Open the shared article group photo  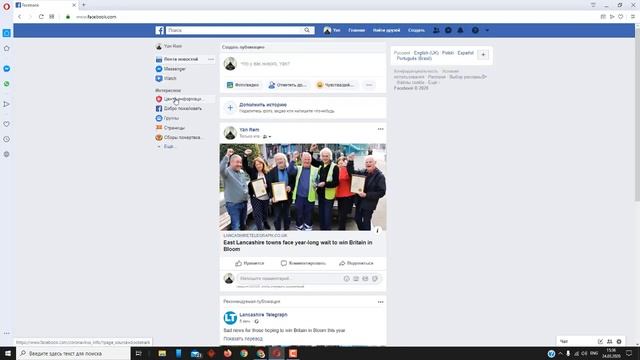click(303, 187)
